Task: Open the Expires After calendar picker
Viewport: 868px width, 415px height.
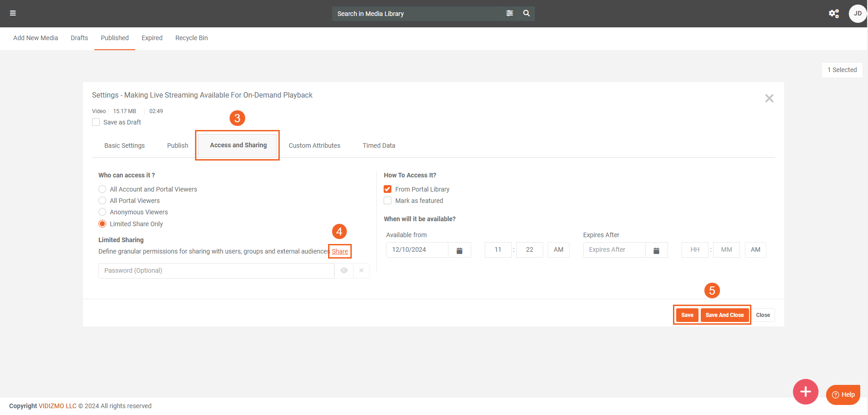Action: click(x=656, y=250)
